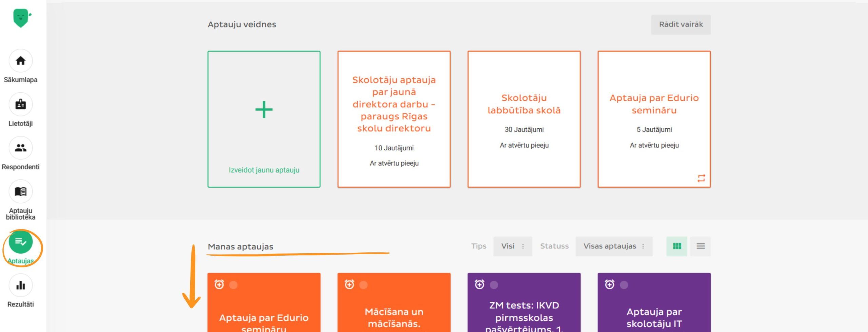The height and width of the screenshot is (332, 868).
Task: Click Izveidot jaunu aptauju link
Action: pyautogui.click(x=264, y=170)
